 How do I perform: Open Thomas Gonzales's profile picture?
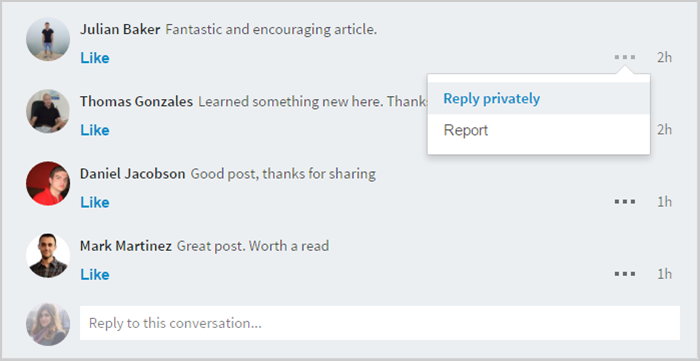(48, 111)
